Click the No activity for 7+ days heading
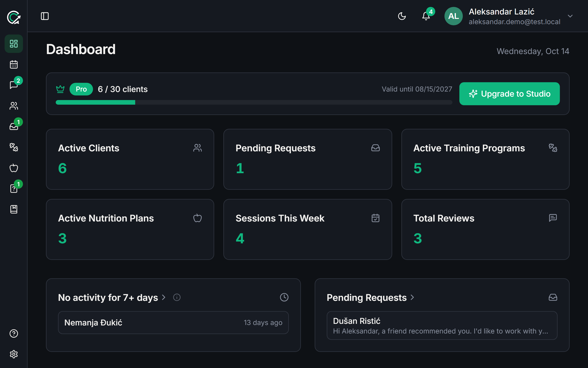Viewport: 588px width, 368px height. [108, 297]
